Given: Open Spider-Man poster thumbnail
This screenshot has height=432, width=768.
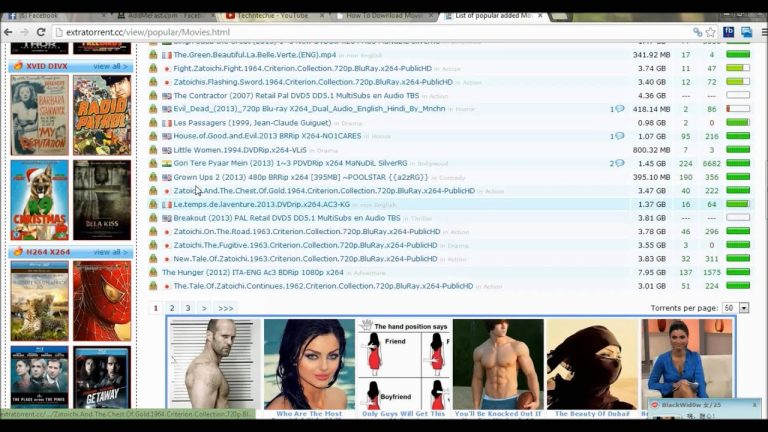Looking at the screenshot, I should click(x=102, y=301).
